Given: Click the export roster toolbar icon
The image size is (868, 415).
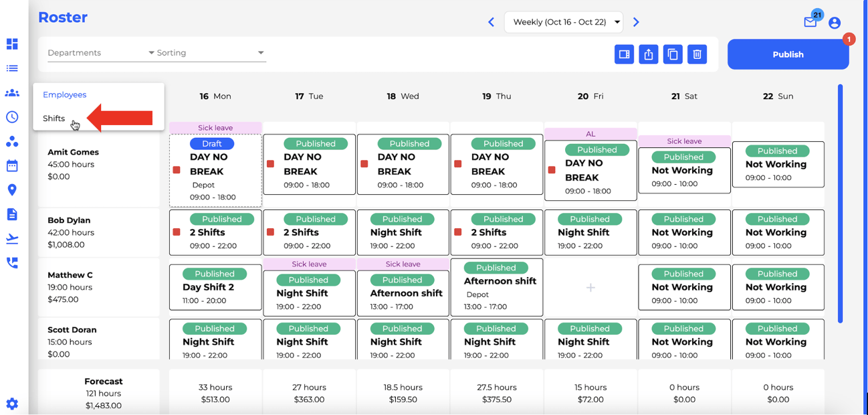Looking at the screenshot, I should 648,54.
